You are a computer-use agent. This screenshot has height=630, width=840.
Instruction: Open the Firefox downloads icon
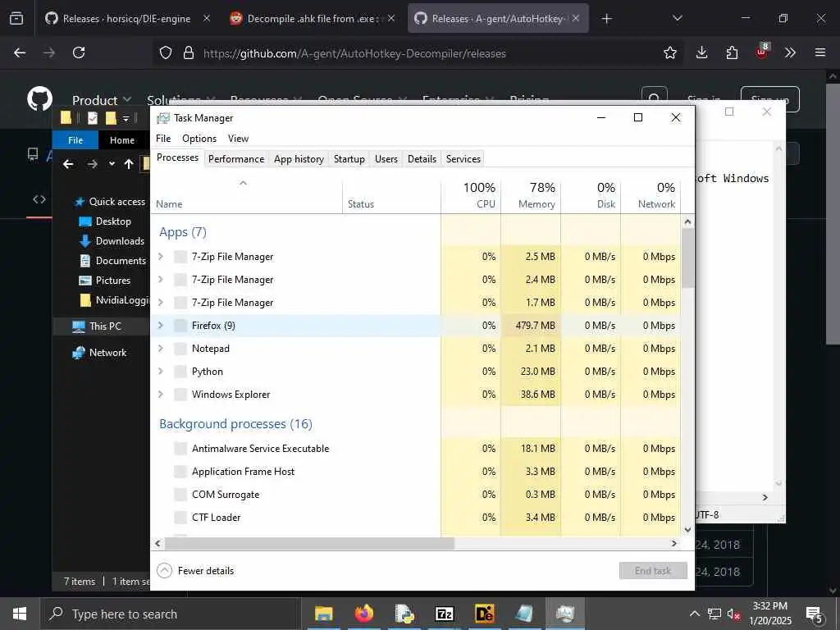702,52
